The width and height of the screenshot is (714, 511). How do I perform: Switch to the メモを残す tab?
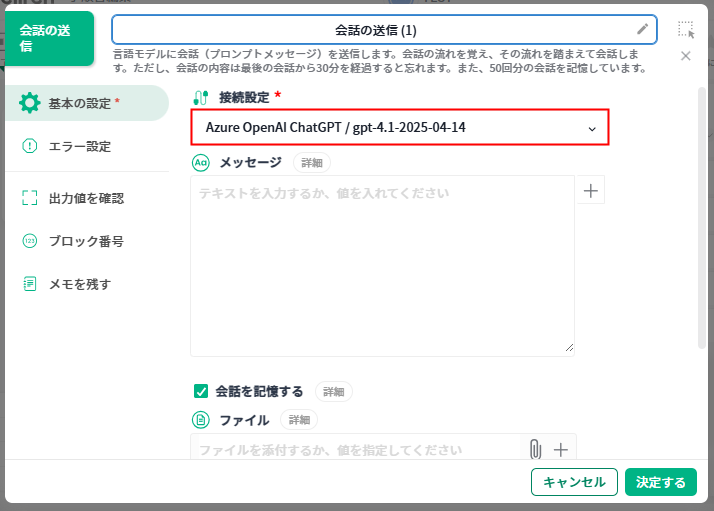[x=79, y=284]
